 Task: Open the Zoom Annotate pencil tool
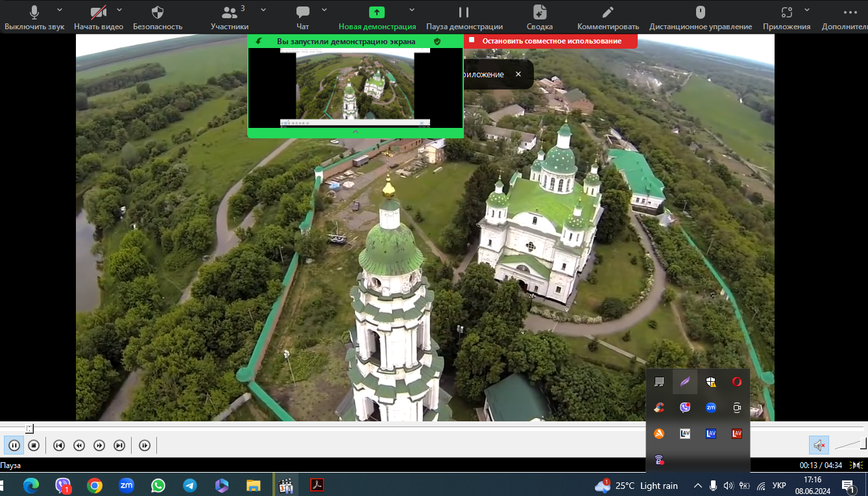coord(608,13)
